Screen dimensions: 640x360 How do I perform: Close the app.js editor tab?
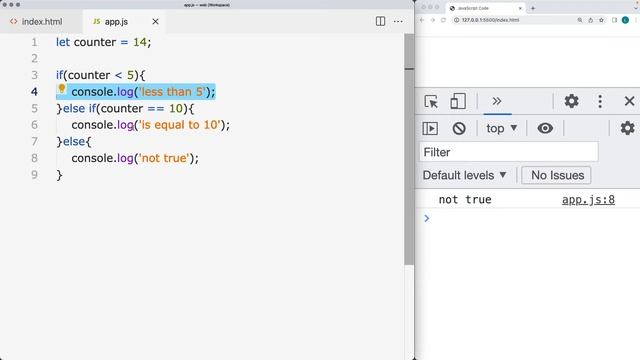(155, 22)
